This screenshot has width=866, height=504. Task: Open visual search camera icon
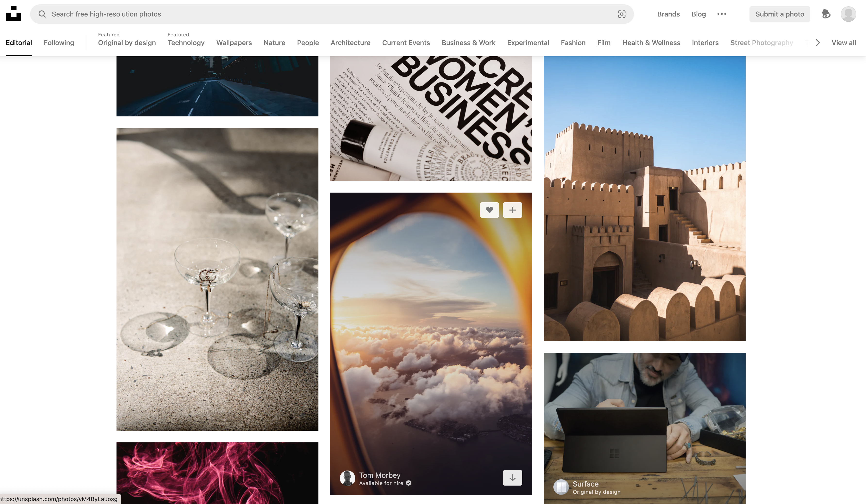tap(621, 14)
